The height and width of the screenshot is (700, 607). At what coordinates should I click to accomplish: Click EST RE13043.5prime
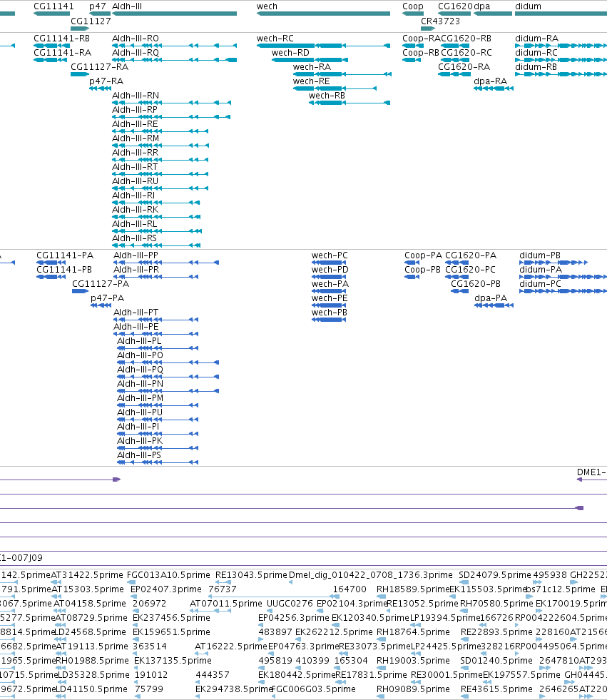pos(251,575)
